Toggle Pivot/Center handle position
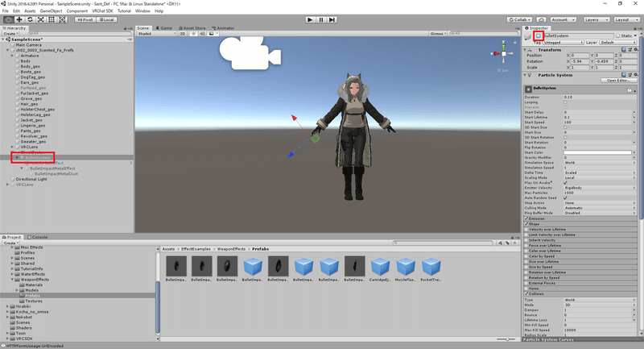Screen dimensions: 644x349 [85, 19]
